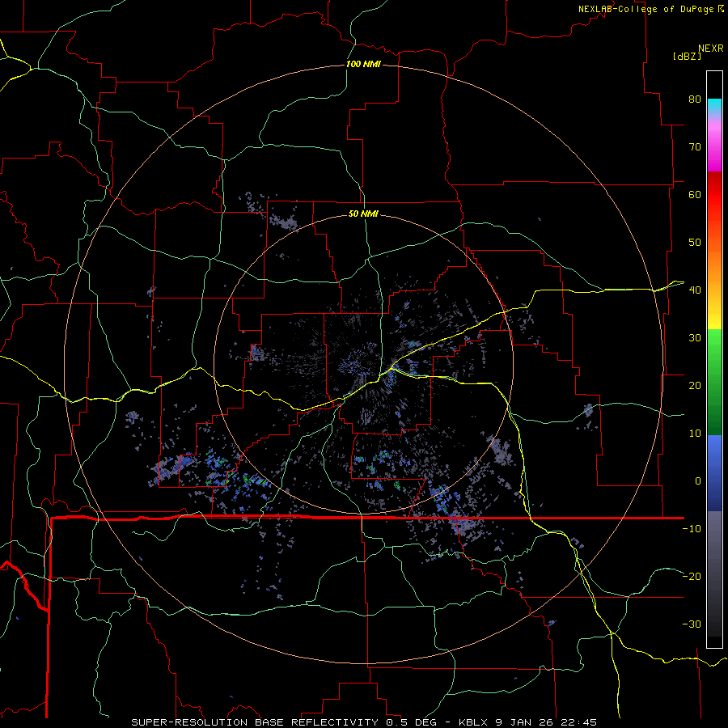This screenshot has height=728, width=728.
Task: Click the 50 value on dBZ scale
Action: pos(695,243)
